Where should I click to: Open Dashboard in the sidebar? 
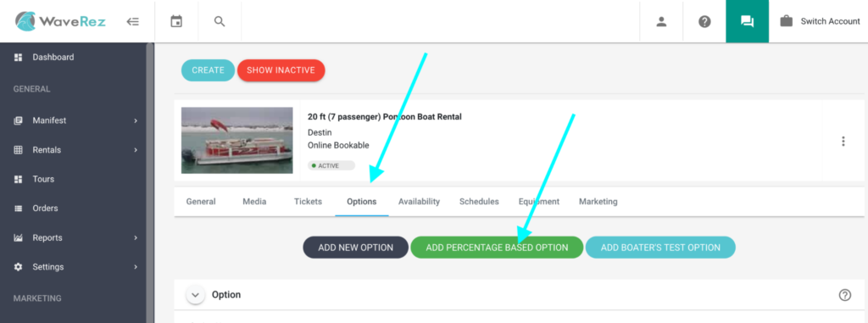pos(53,57)
